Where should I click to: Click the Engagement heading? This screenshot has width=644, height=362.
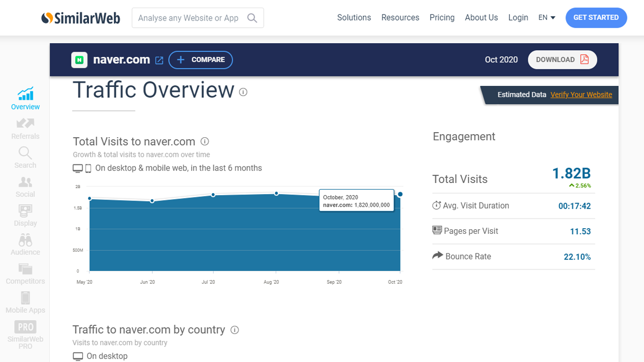(x=464, y=137)
